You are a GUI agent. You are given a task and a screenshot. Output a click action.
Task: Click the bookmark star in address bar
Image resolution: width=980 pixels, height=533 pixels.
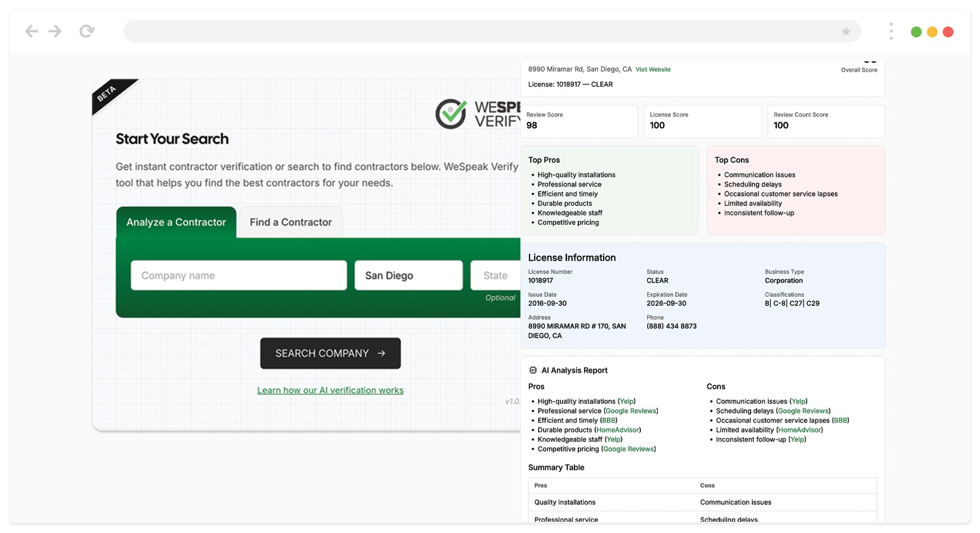coord(846,32)
